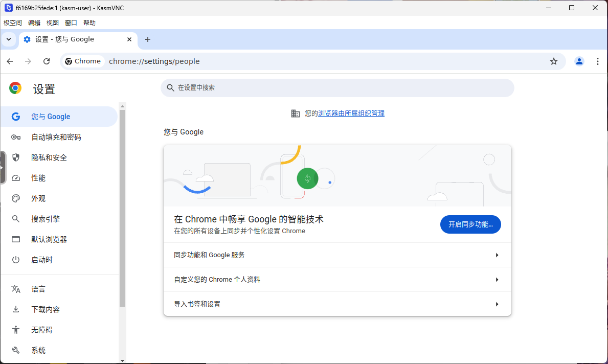Open 下载内容 settings section
This screenshot has height=364, width=608.
tap(59, 309)
